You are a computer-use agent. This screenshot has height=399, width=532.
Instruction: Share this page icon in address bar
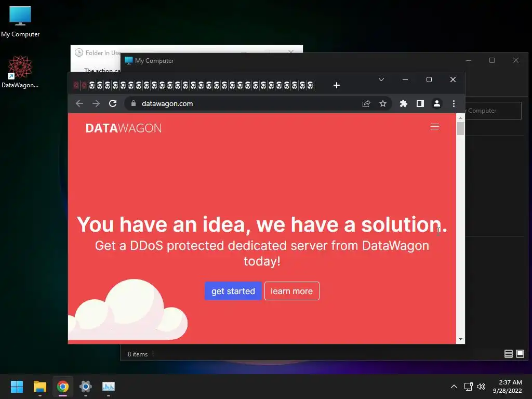[366, 103]
